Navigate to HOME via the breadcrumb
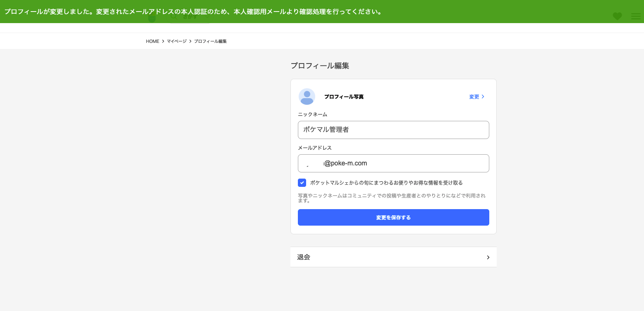 point(153,41)
